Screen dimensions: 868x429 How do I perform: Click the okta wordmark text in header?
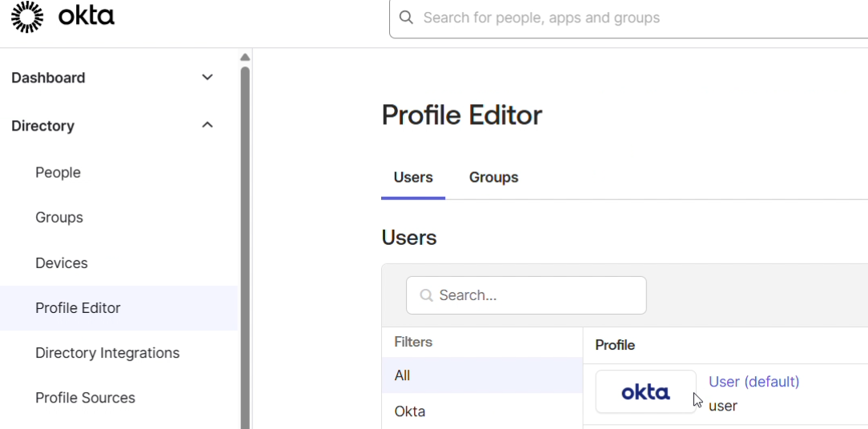coord(86,17)
